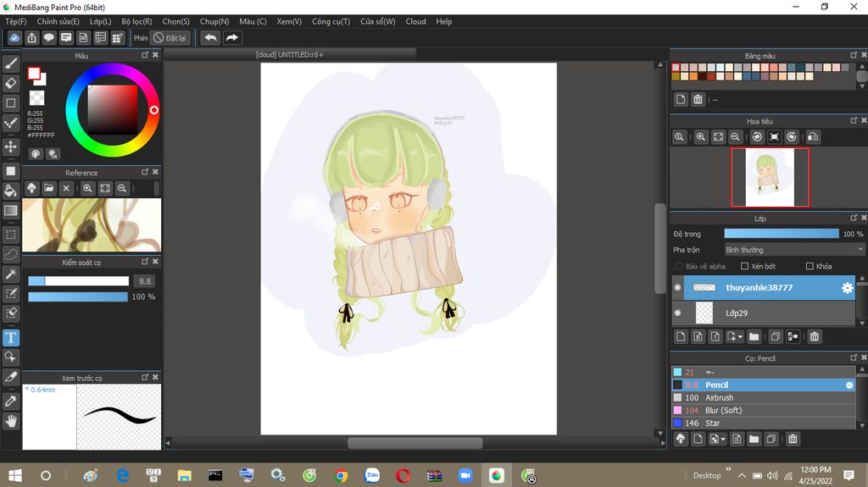Toggle visibility of thuyanhle38777 layer
868x487 pixels.
(x=677, y=288)
